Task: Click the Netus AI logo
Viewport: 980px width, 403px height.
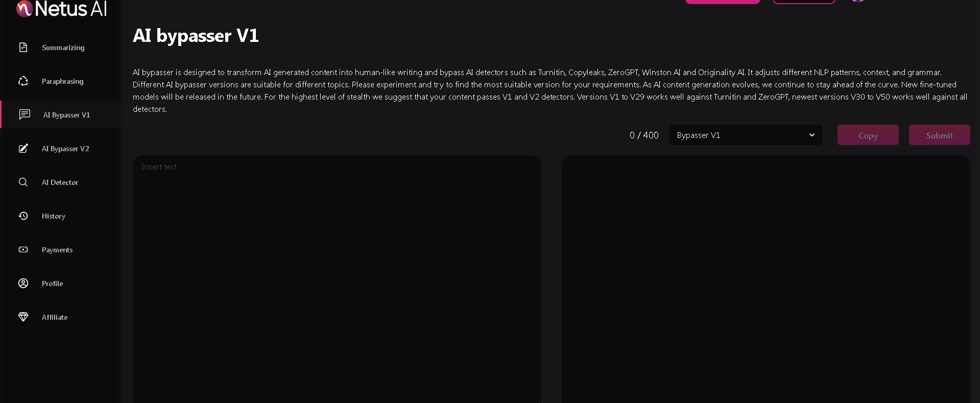Action: pos(61,9)
